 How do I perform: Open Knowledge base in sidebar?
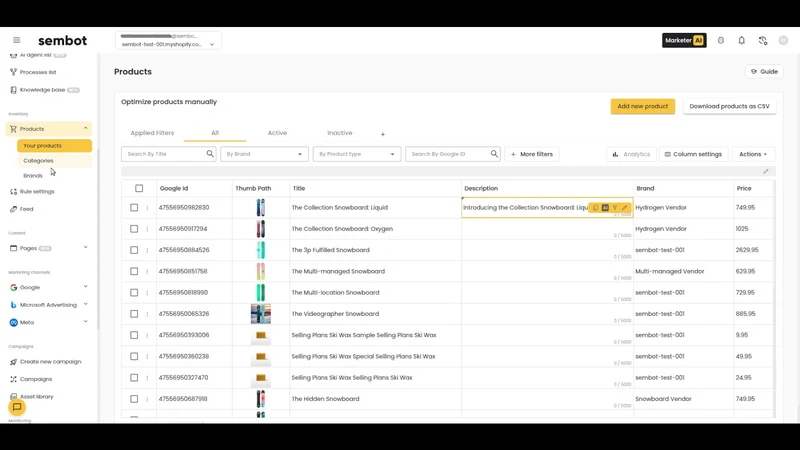pos(42,90)
